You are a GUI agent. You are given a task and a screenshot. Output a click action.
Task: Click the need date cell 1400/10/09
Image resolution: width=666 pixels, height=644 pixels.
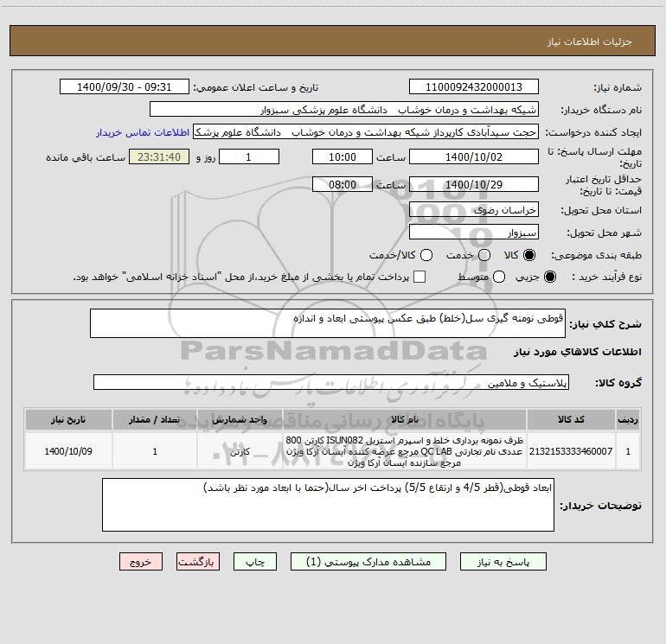[68, 451]
